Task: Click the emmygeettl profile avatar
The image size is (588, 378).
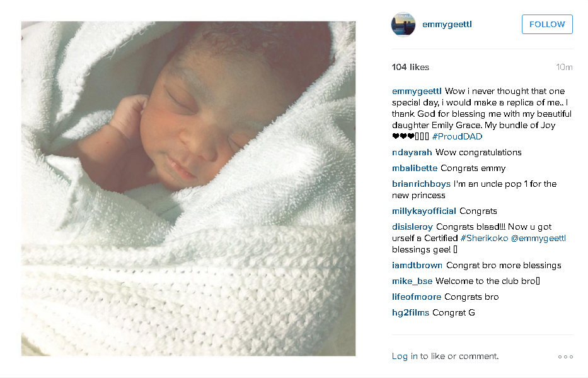Action: point(403,25)
